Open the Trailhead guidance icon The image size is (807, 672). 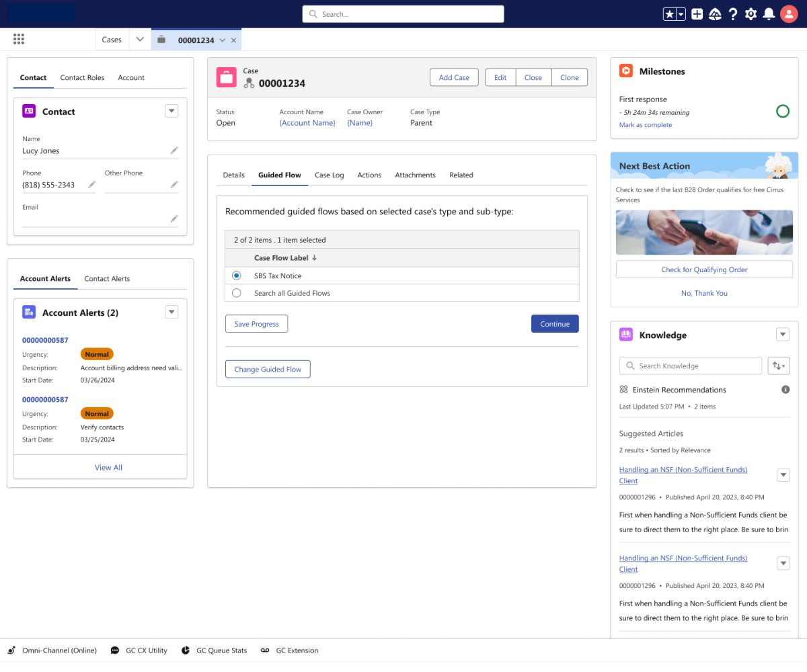tap(716, 14)
